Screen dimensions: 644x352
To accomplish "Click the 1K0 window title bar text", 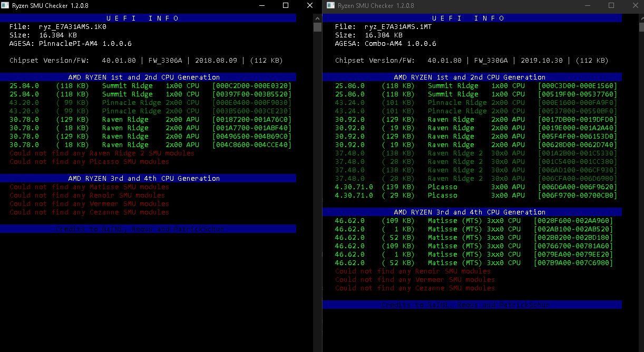I will [x=51, y=5].
